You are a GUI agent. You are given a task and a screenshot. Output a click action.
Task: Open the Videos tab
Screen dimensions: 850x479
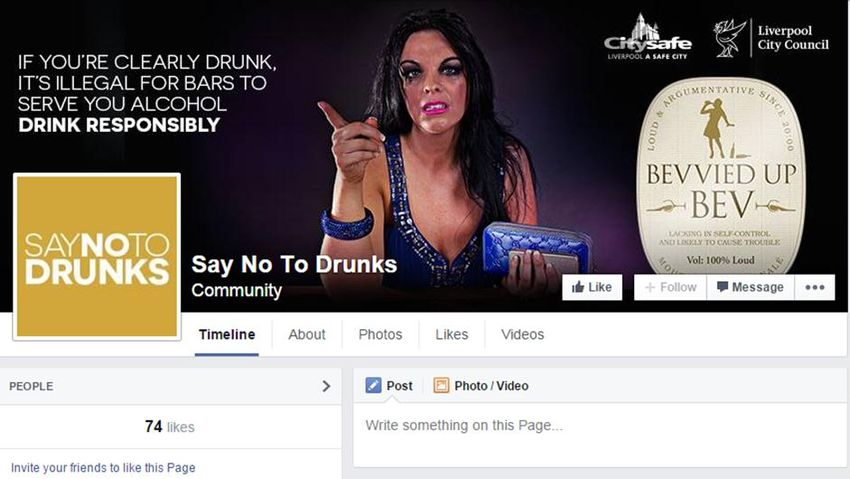click(x=523, y=335)
